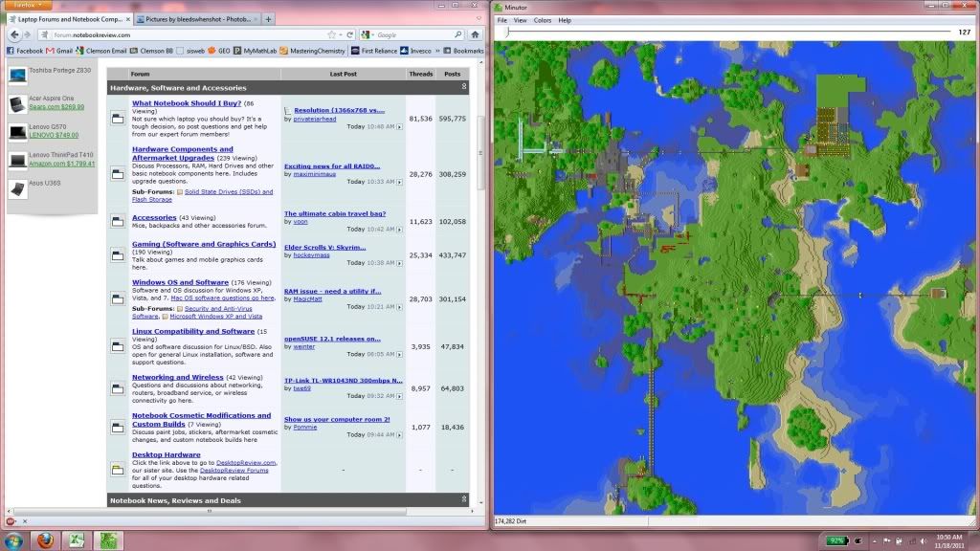Open the Clemson BB bookmark
Screen dimensions: 980x551
point(151,51)
